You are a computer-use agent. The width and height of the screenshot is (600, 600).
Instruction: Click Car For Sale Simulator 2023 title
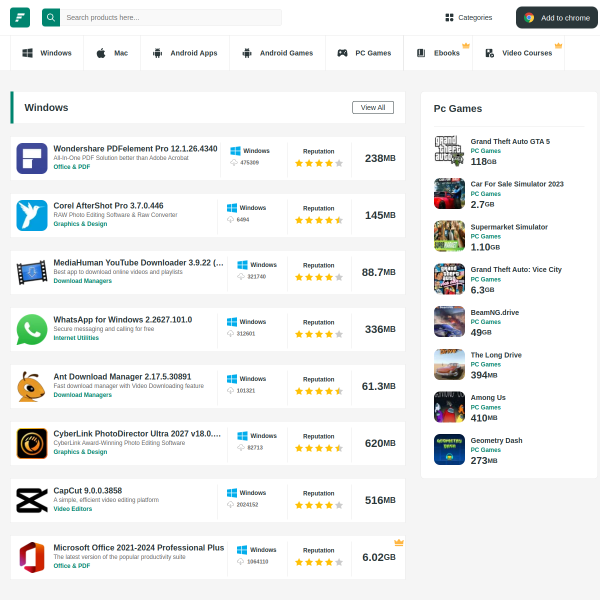click(517, 184)
